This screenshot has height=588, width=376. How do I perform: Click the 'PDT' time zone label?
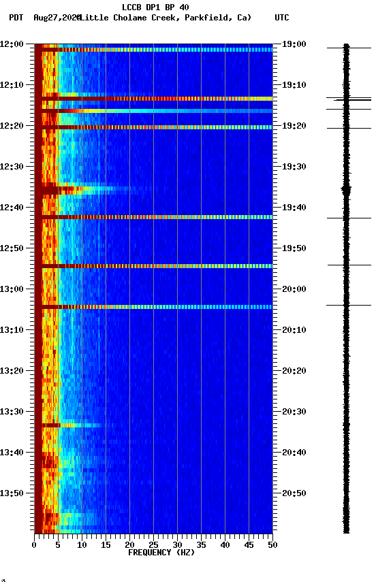click(x=16, y=18)
